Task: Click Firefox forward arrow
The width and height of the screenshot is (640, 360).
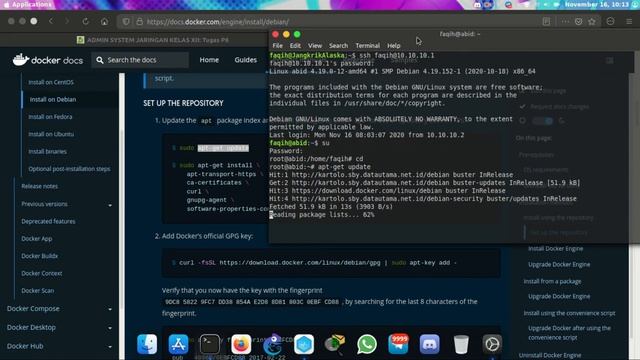Action: [x=67, y=21]
